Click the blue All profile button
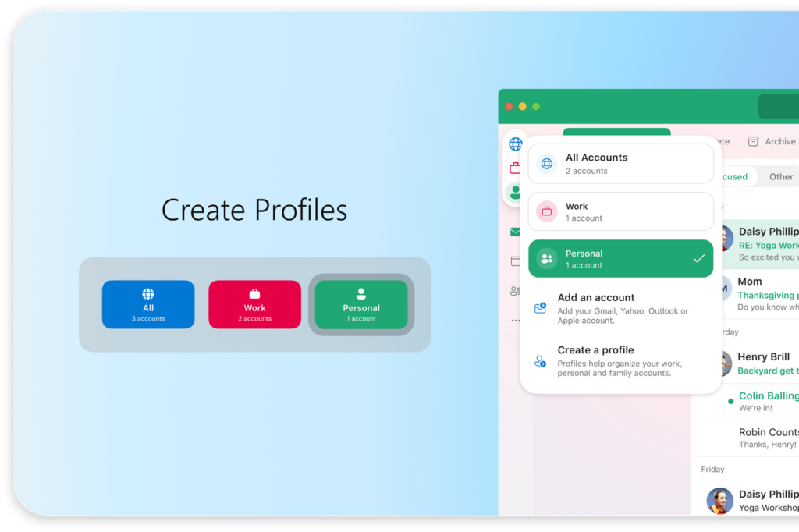The image size is (799, 532). click(148, 304)
